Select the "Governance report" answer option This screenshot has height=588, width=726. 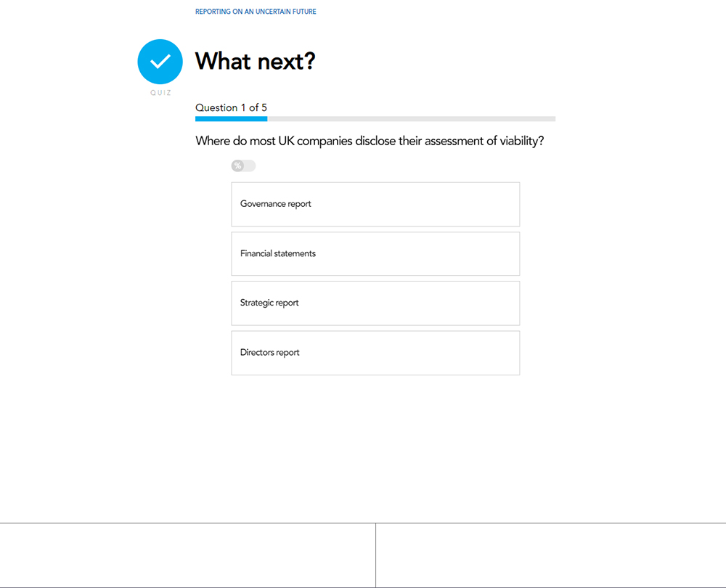(x=375, y=204)
